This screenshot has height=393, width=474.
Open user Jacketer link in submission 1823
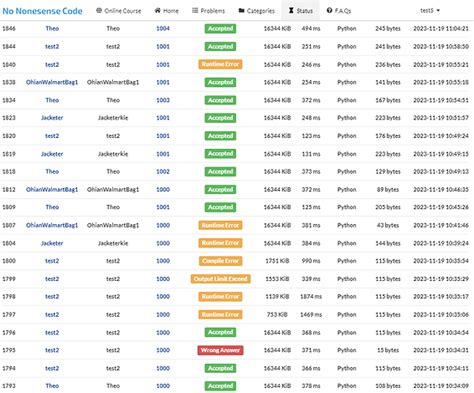point(52,118)
